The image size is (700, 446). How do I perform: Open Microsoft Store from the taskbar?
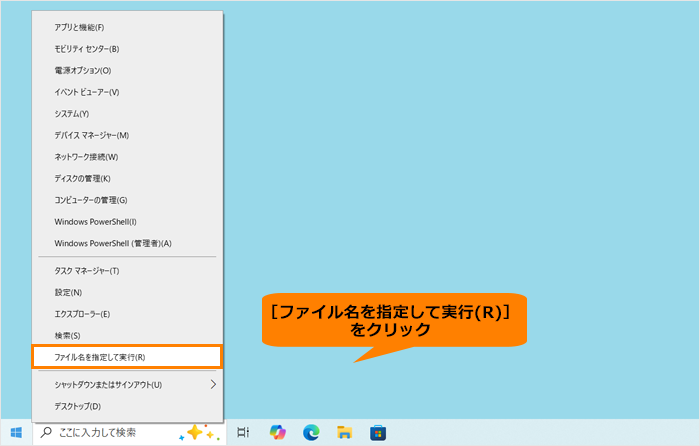click(378, 433)
